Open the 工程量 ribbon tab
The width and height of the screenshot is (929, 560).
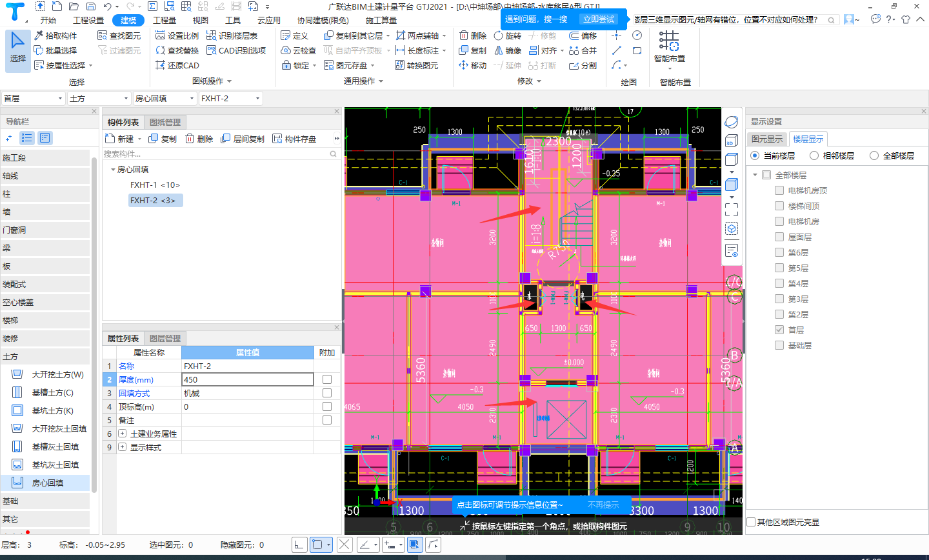pyautogui.click(x=165, y=20)
